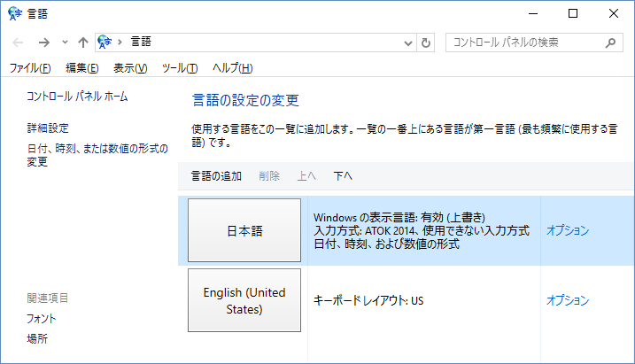Click breadcrumb chevron before 言語

[x=122, y=42]
